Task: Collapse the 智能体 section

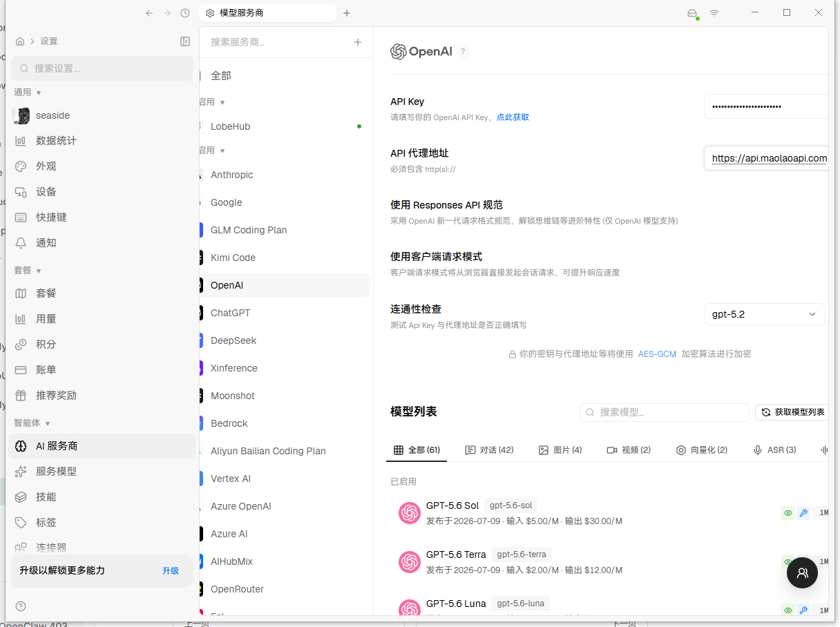Action: (x=32, y=423)
